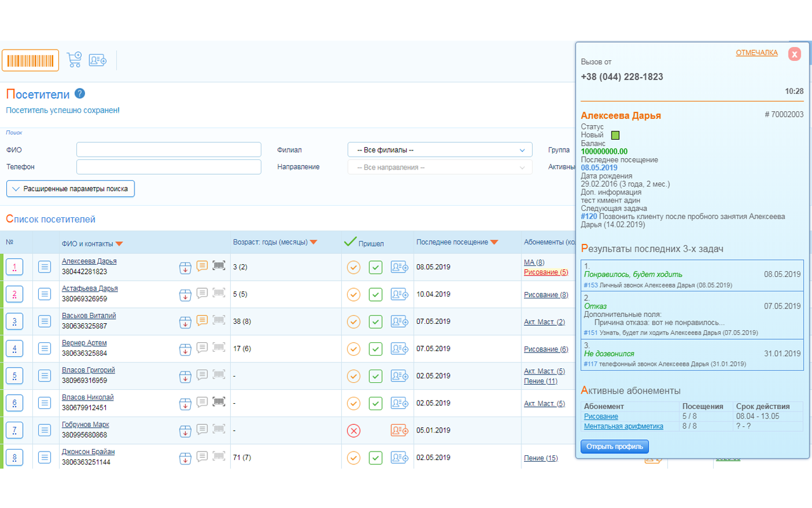
Task: Open help icon next to Посетители heading
Action: tap(79, 94)
